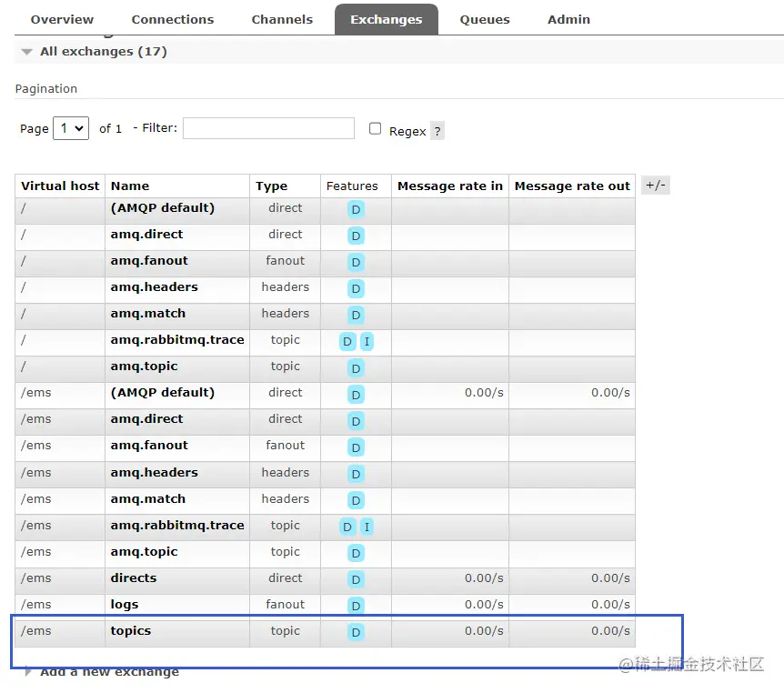Click the D durable badge for topics
Viewport: 784px width, 693px height.
pos(356,632)
